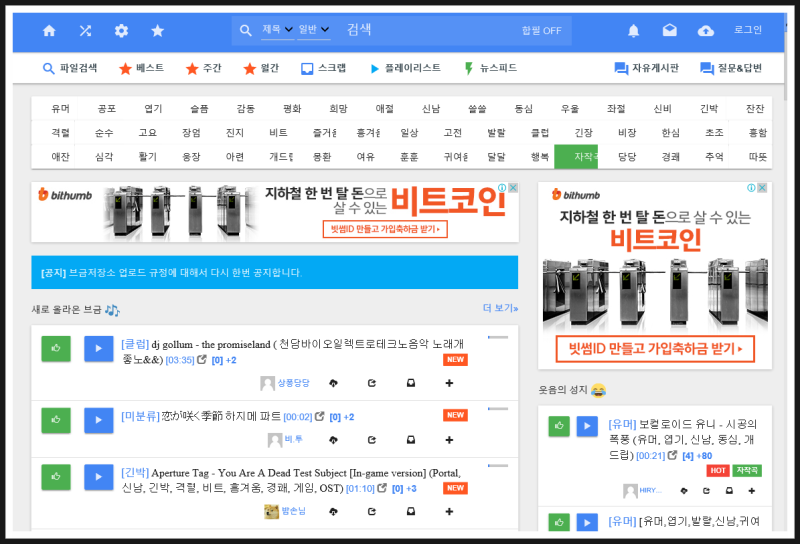The image size is (800, 544).
Task: Select the 공포 mood tag
Action: click(x=107, y=109)
